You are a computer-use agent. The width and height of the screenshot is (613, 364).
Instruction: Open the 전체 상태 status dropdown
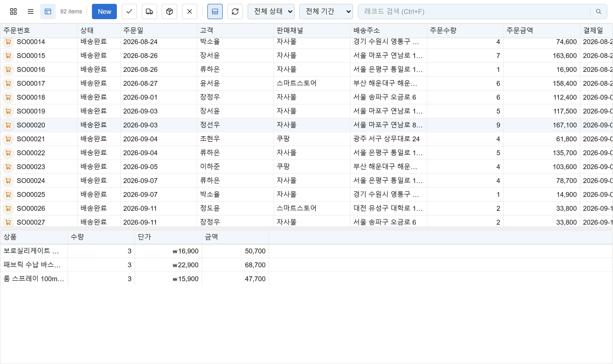click(271, 11)
